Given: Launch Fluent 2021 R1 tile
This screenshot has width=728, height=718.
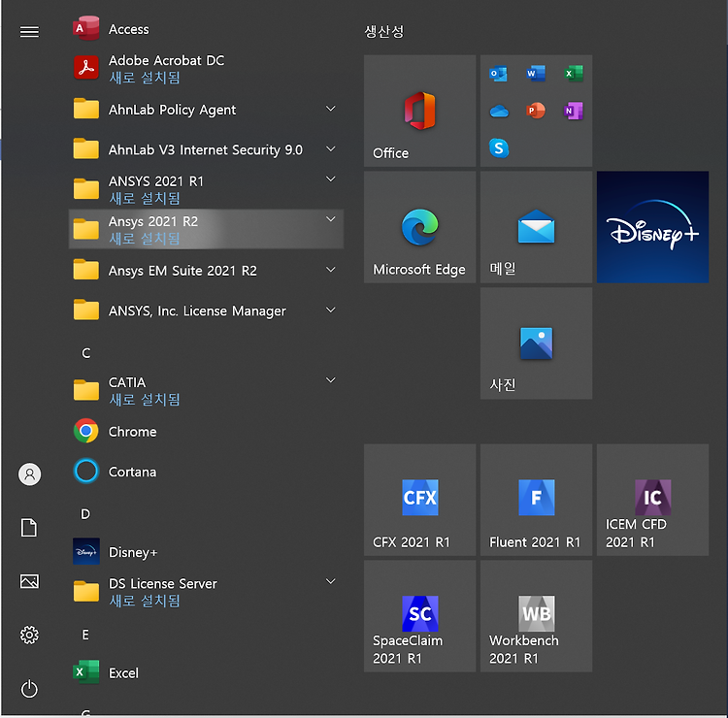Looking at the screenshot, I should click(536, 500).
